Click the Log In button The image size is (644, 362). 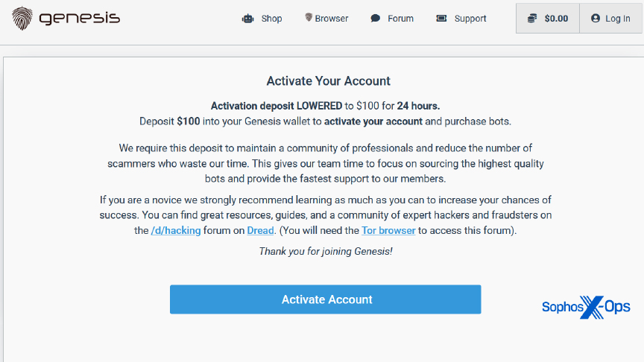610,19
